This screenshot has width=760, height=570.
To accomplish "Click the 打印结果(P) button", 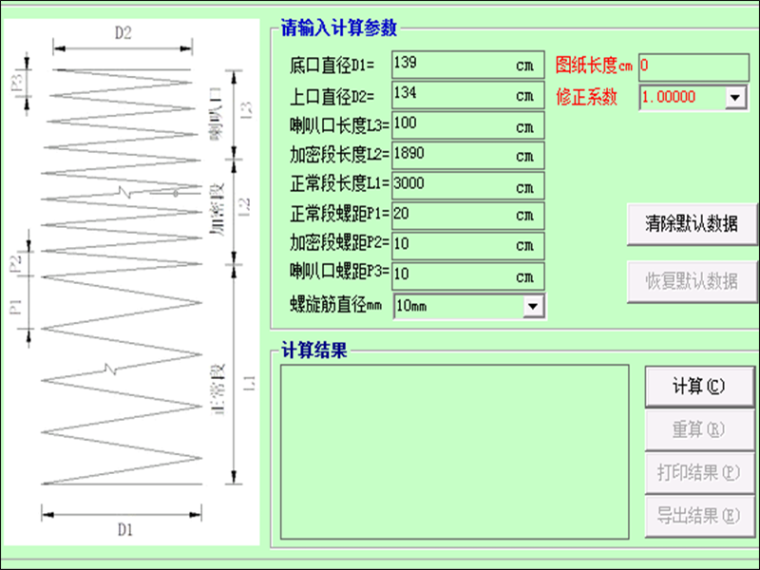I will click(698, 473).
